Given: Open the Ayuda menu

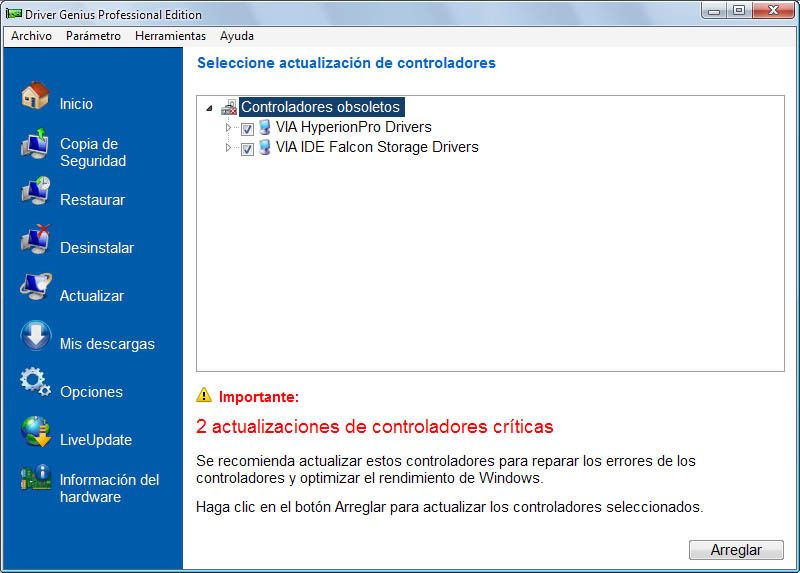Looking at the screenshot, I should pyautogui.click(x=237, y=36).
